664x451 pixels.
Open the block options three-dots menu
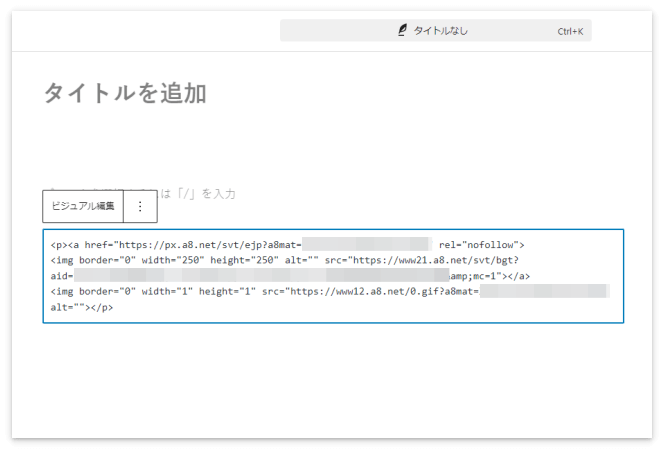pos(140,206)
